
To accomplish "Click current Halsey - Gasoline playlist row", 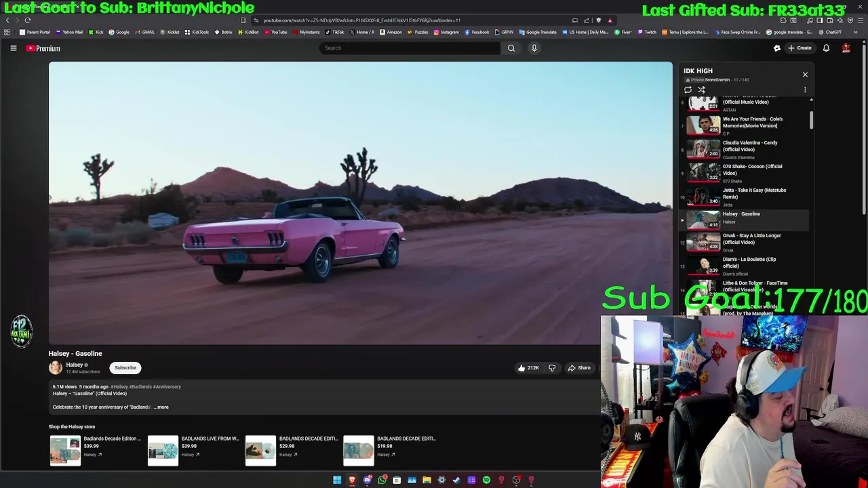I will tap(744, 220).
